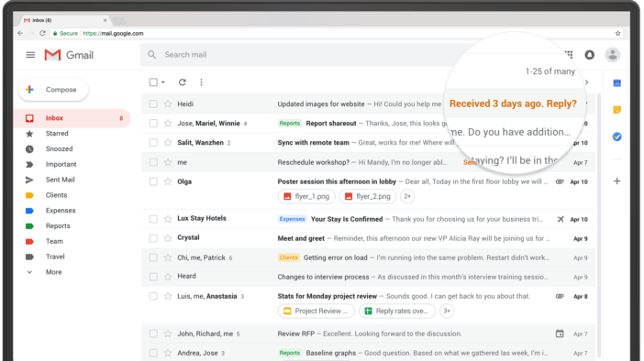Bookmark this page with star icon

(617, 33)
